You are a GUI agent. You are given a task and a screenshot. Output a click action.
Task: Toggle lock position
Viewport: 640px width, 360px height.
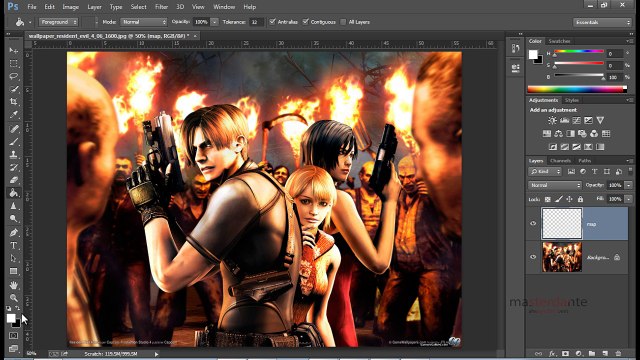tap(569, 199)
